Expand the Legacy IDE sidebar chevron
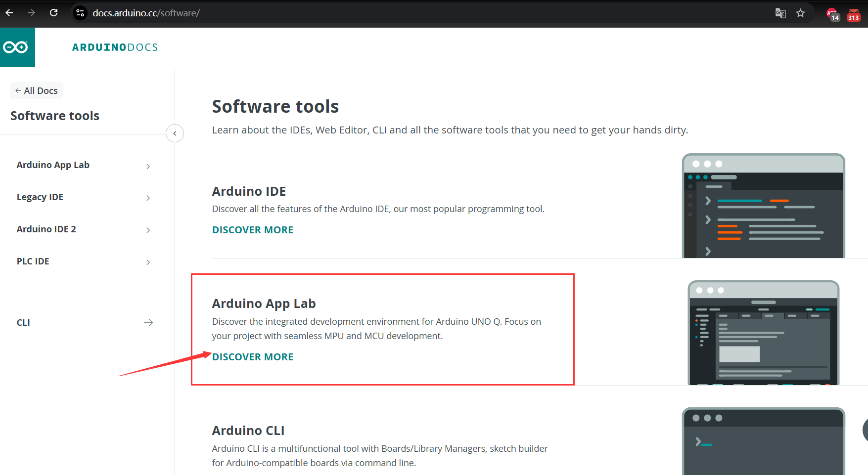The width and height of the screenshot is (868, 475). coord(148,198)
